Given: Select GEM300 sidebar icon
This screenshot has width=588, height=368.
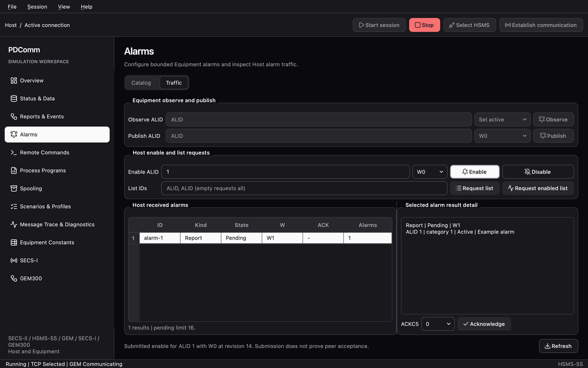Looking at the screenshot, I should pos(14,278).
